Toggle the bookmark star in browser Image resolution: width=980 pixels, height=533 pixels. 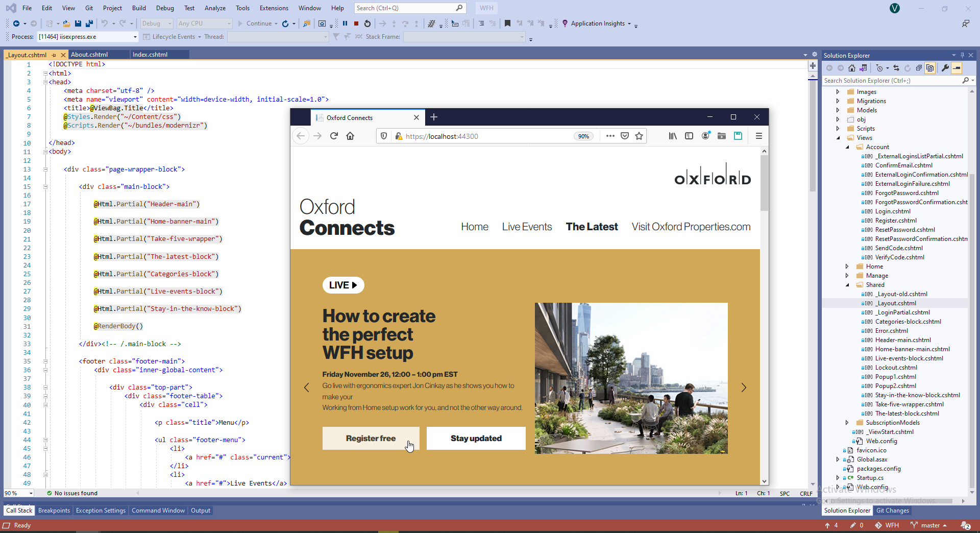pyautogui.click(x=639, y=136)
